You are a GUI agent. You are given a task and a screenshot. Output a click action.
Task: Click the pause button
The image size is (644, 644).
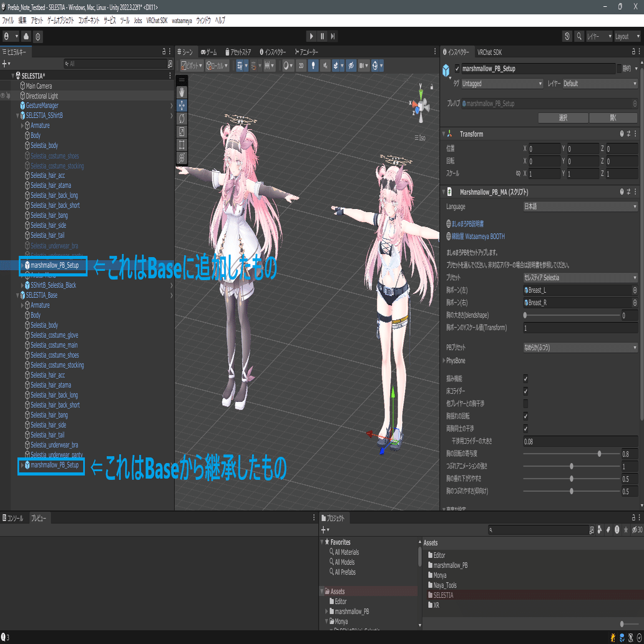pyautogui.click(x=323, y=37)
